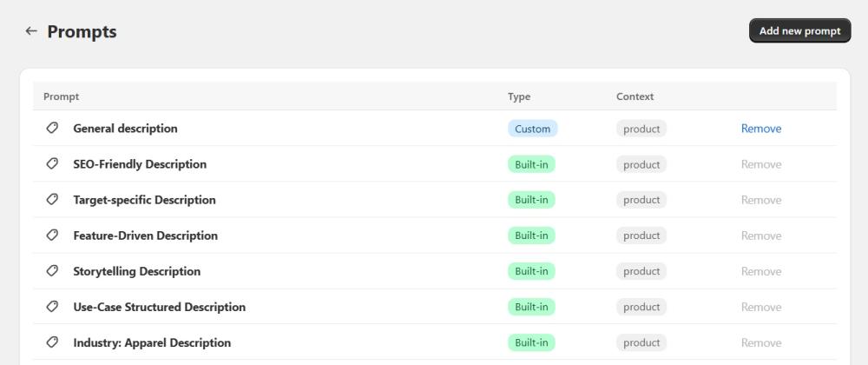Screen dimensions: 868x365
Task: Click the tag icon beside Storytelling Description
Action: pos(52,271)
